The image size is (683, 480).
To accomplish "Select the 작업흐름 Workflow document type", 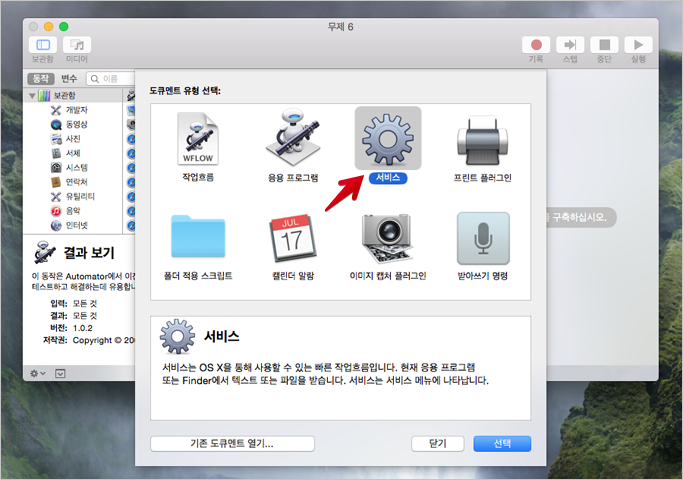I will click(x=198, y=139).
